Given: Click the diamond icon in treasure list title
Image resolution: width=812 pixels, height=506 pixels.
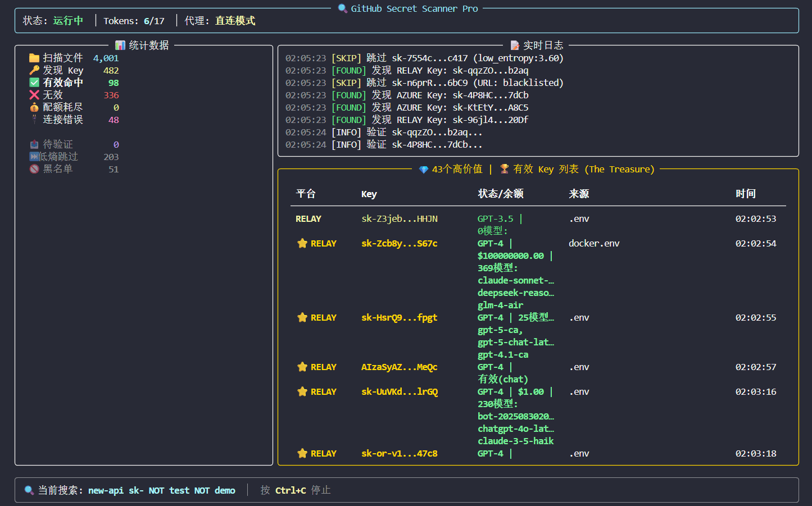Looking at the screenshot, I should (424, 170).
